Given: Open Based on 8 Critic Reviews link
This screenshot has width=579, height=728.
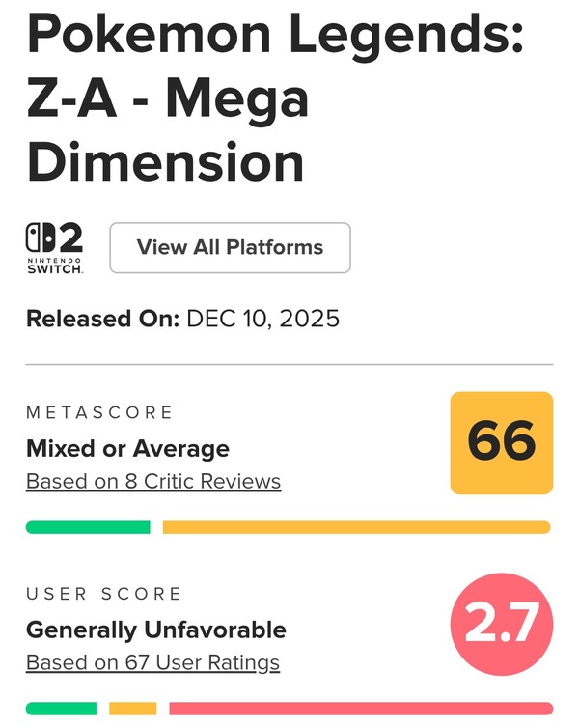Looking at the screenshot, I should [153, 481].
